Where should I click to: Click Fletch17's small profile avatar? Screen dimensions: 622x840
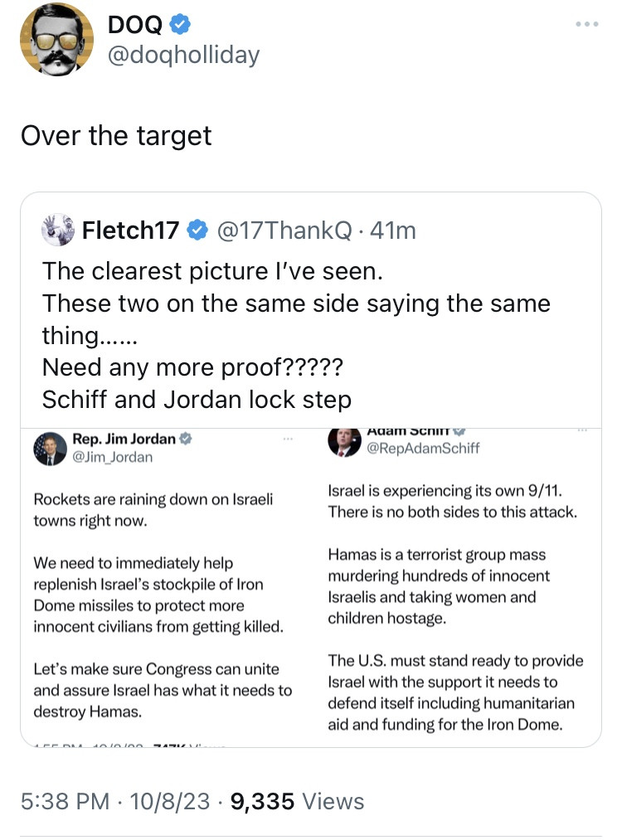click(57, 231)
